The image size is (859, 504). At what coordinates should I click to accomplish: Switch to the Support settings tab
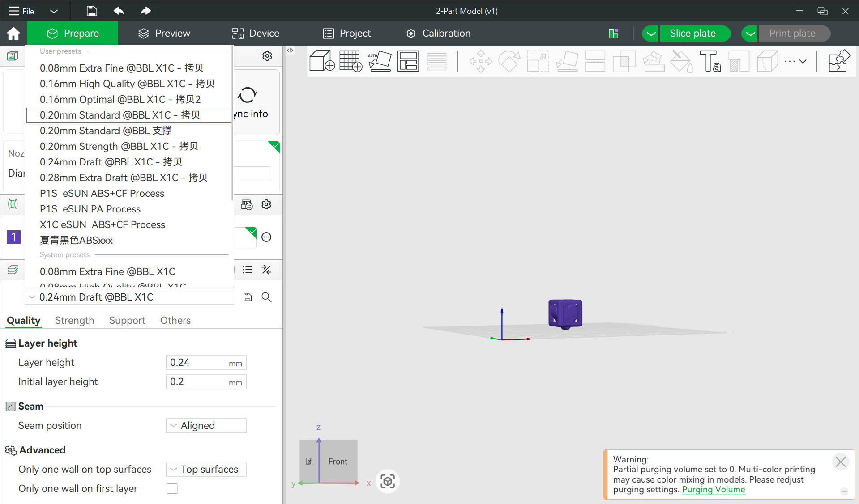tap(127, 320)
